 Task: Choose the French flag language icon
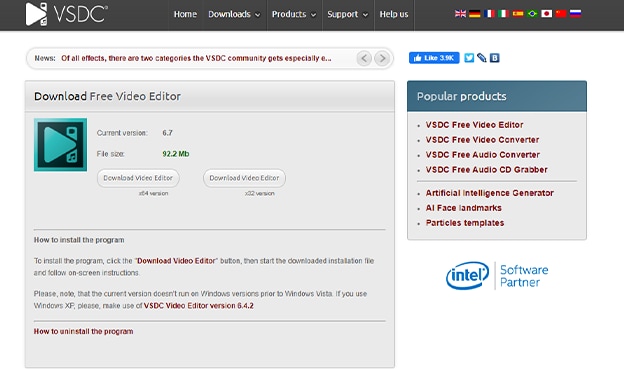click(x=489, y=14)
